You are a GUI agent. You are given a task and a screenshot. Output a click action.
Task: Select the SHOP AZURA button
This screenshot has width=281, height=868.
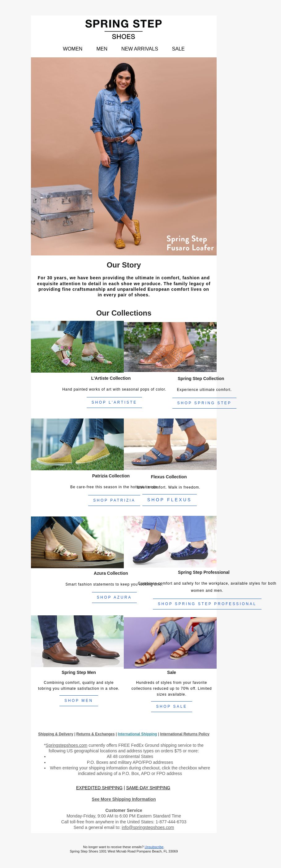coord(114,597)
